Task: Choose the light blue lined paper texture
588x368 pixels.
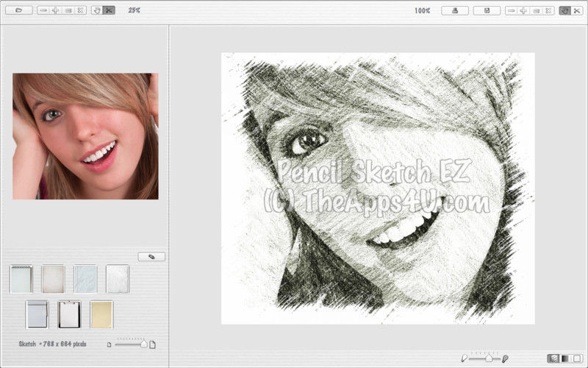Action: coord(85,279)
